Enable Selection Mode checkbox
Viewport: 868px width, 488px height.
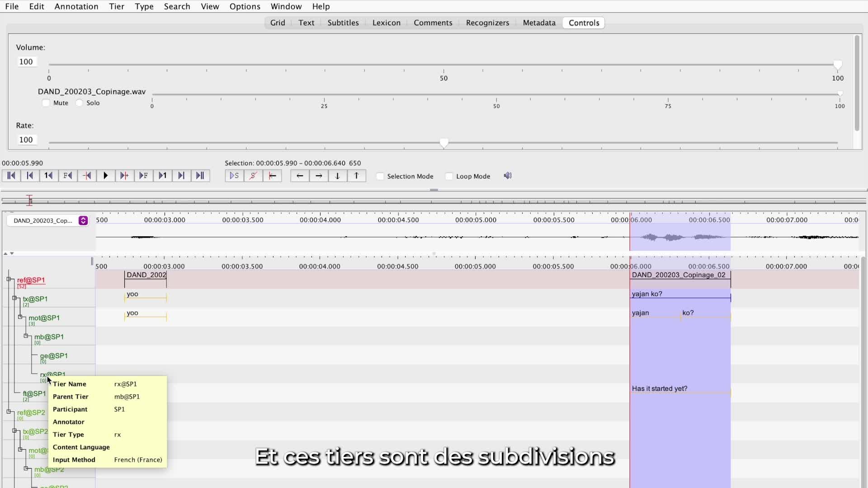click(x=380, y=176)
